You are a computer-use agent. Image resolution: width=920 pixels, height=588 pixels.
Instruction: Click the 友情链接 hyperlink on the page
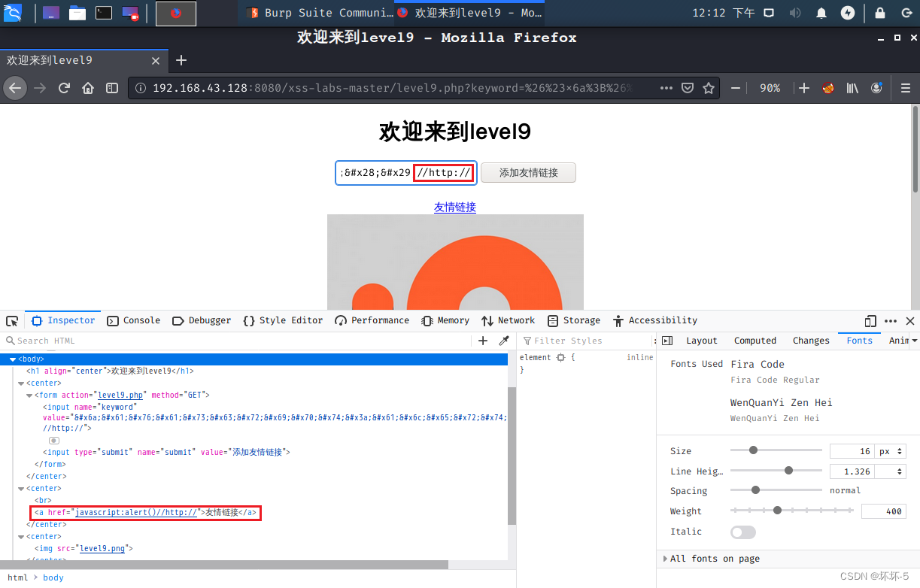[x=454, y=207]
